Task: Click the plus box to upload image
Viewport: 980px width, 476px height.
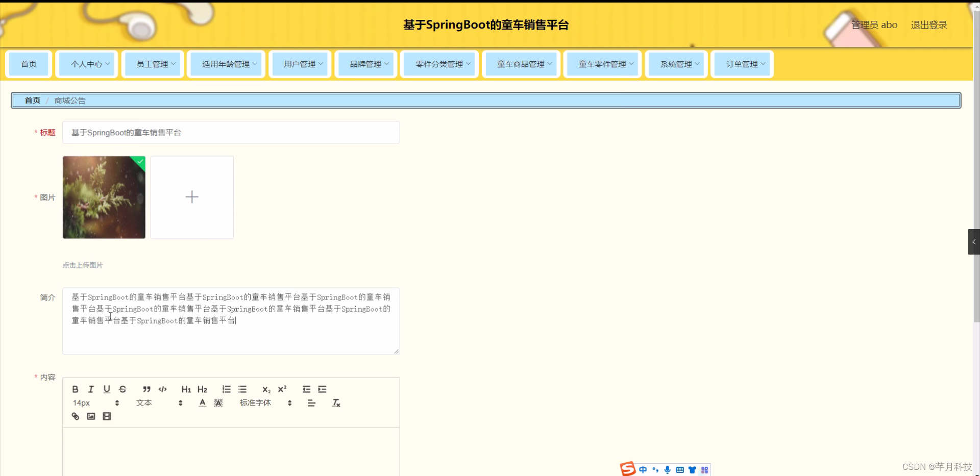Action: [x=192, y=197]
